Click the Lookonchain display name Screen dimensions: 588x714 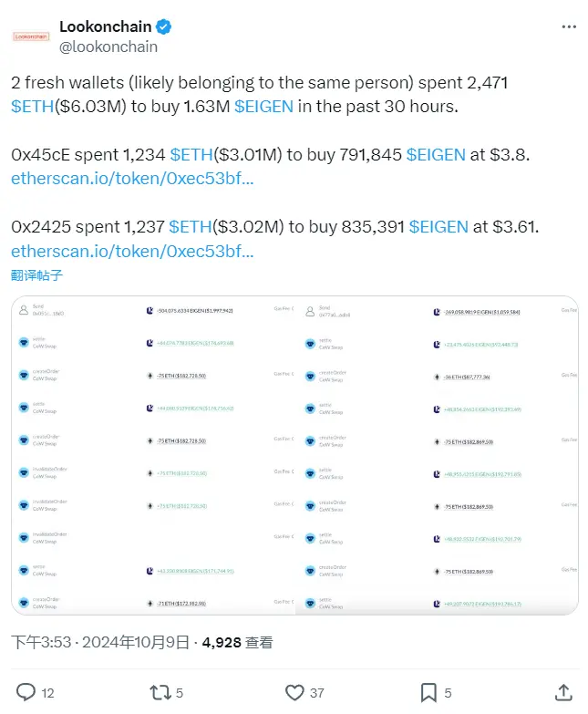[104, 26]
